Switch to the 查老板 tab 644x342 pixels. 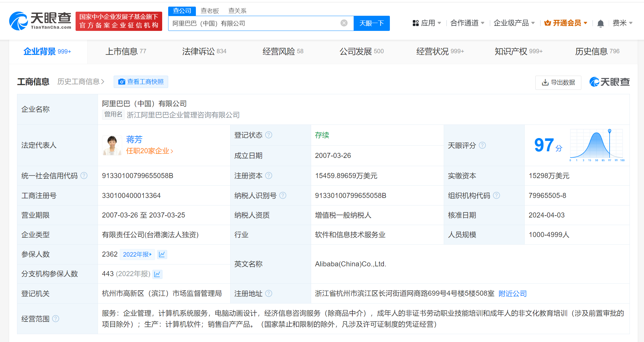point(209,10)
